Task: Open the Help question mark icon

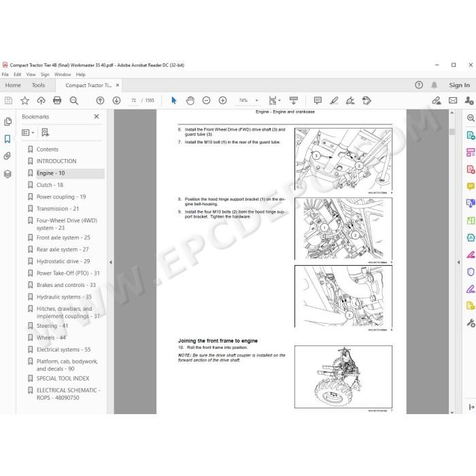Action: pos(419,85)
